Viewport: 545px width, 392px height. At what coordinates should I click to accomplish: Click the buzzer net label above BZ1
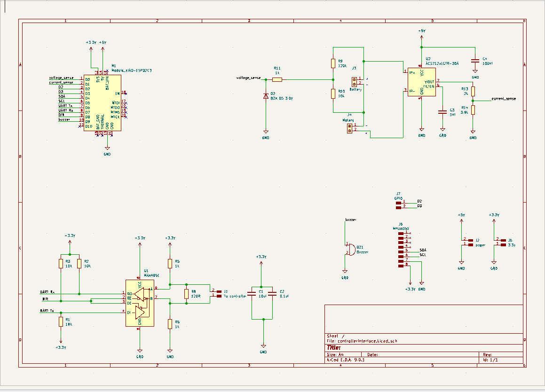[x=351, y=220]
